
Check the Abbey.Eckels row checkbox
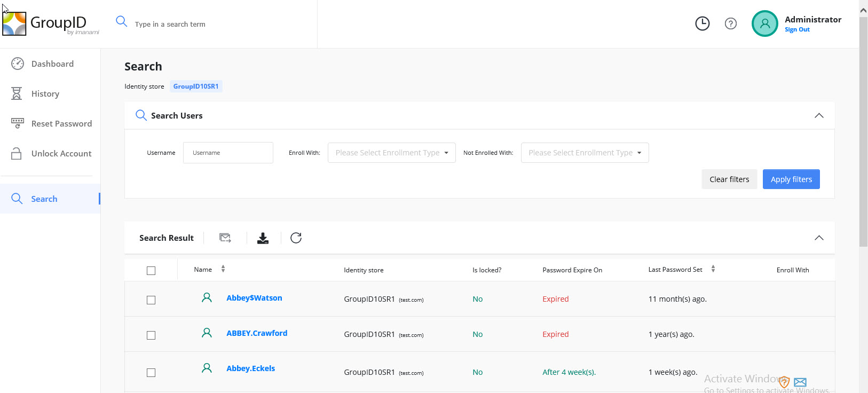point(151,373)
